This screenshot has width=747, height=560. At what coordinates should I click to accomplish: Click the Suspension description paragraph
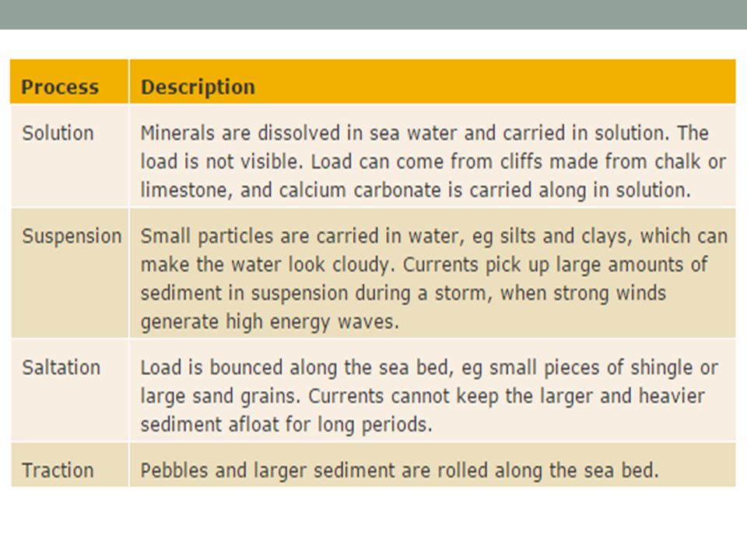433,279
